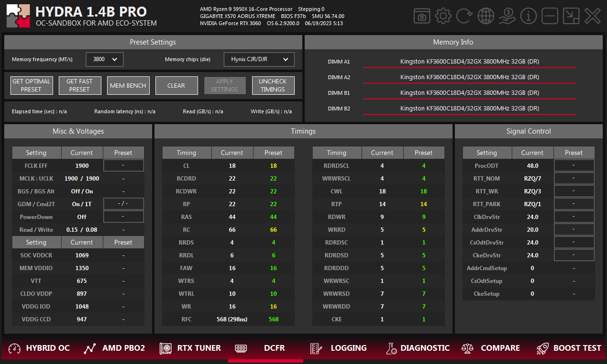
Task: Open the Memory frequency dropdown
Action: 105,59
